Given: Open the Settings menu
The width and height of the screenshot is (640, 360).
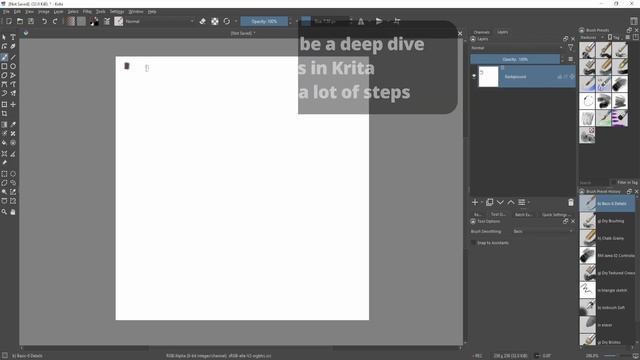Looking at the screenshot, I should point(117,12).
